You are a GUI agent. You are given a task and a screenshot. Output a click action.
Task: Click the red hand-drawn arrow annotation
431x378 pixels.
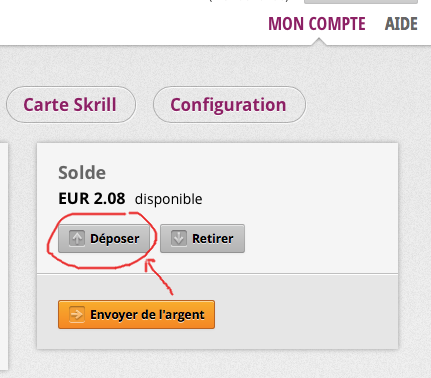158,277
